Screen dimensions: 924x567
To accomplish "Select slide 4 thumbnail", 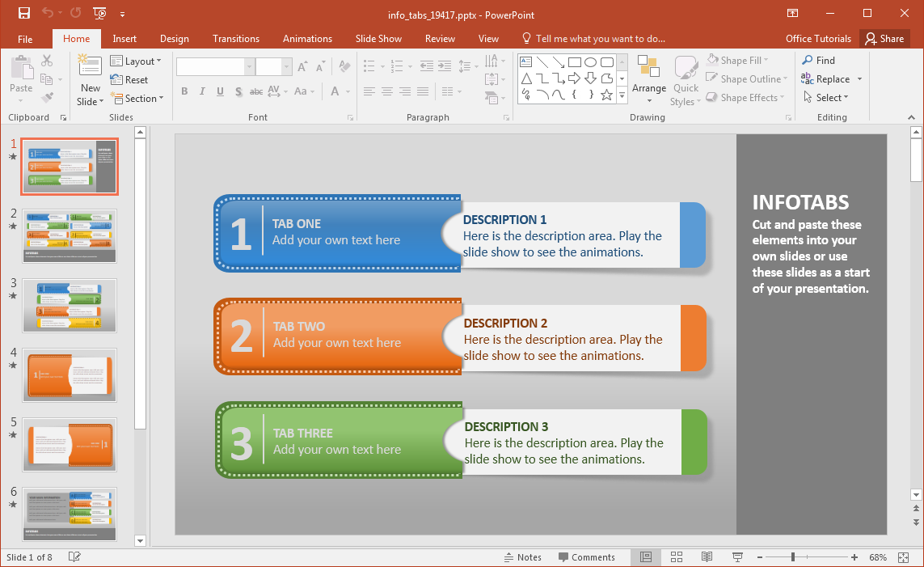I will (x=70, y=374).
